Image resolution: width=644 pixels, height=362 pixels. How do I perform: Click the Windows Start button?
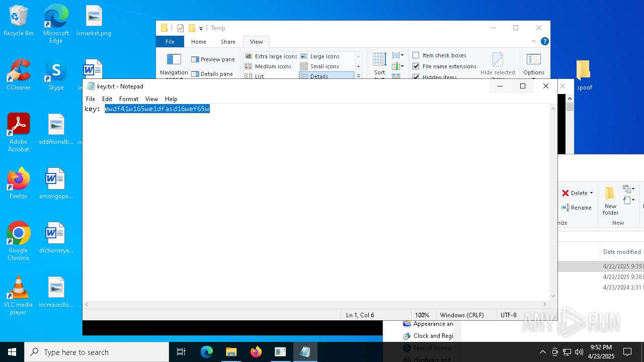click(12, 352)
